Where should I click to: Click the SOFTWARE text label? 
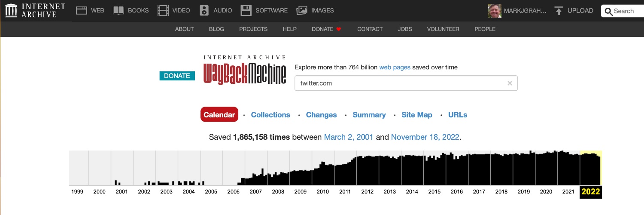(271, 10)
